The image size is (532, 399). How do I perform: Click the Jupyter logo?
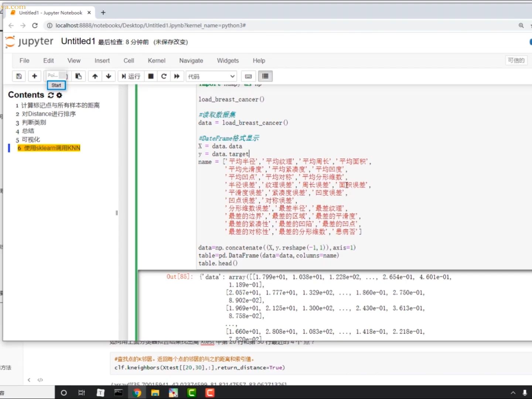(30, 42)
